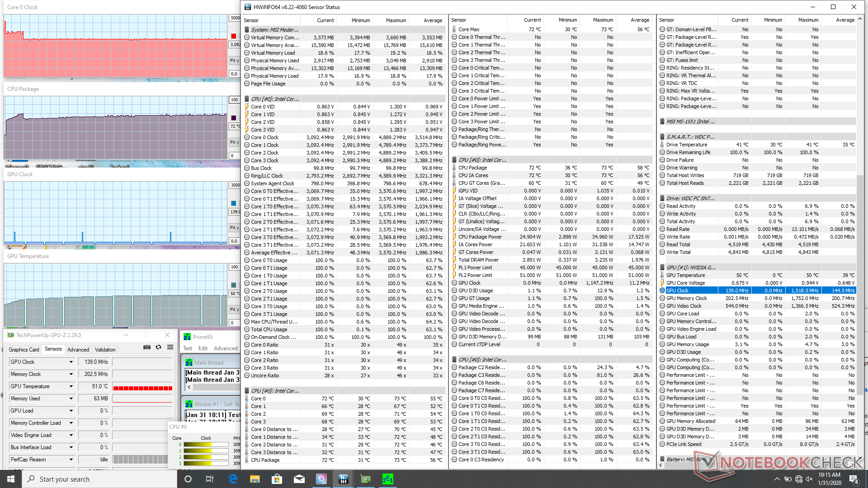868x488 pixels.
Task: Click the dark purple swatch on CPU Package graph
Action: pyautogui.click(x=233, y=118)
